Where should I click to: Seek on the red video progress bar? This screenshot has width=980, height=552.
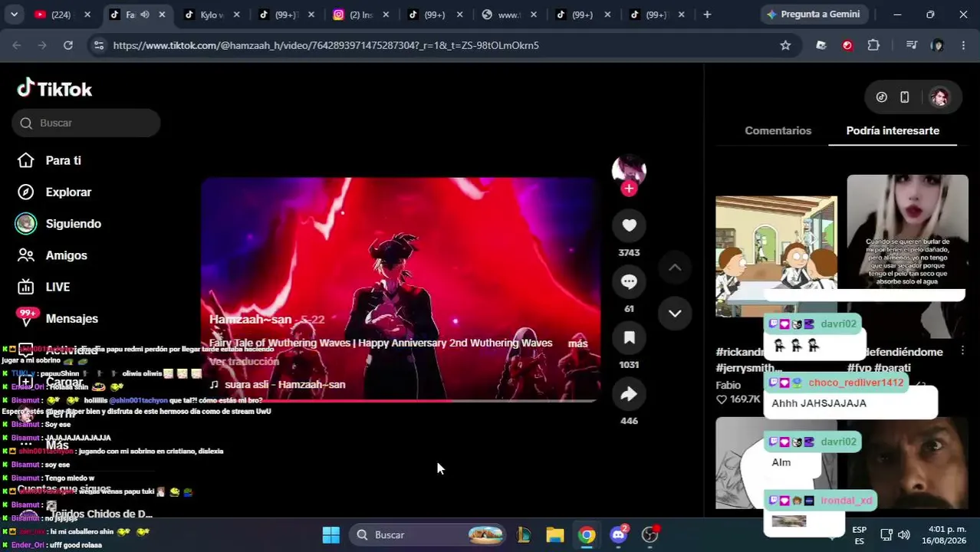pos(400,400)
